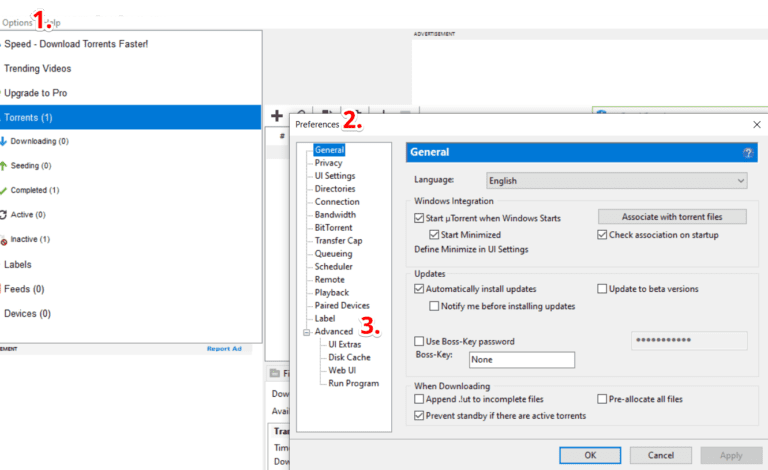Select Torrents (1) in sidebar

130,117
